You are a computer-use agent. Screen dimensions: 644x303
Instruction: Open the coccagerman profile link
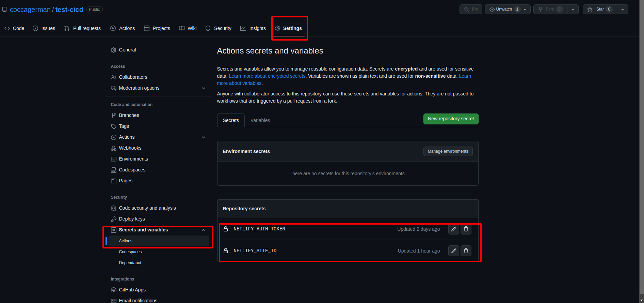[30, 10]
